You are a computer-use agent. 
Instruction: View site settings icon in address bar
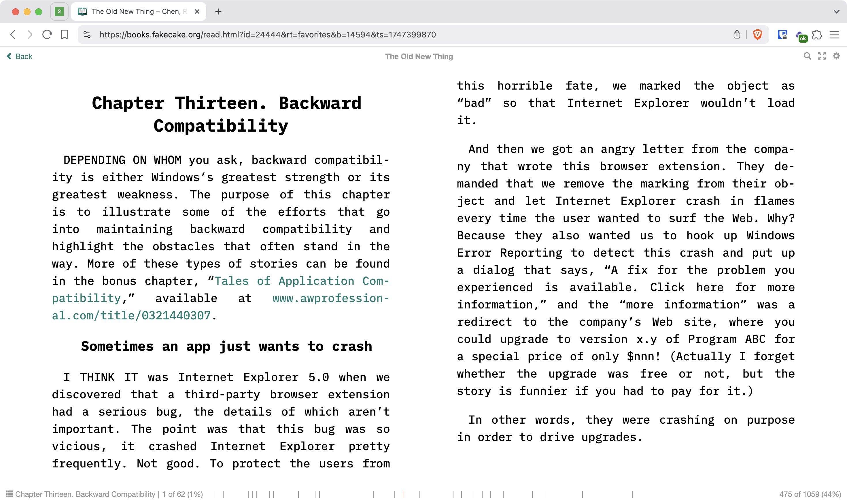click(87, 34)
